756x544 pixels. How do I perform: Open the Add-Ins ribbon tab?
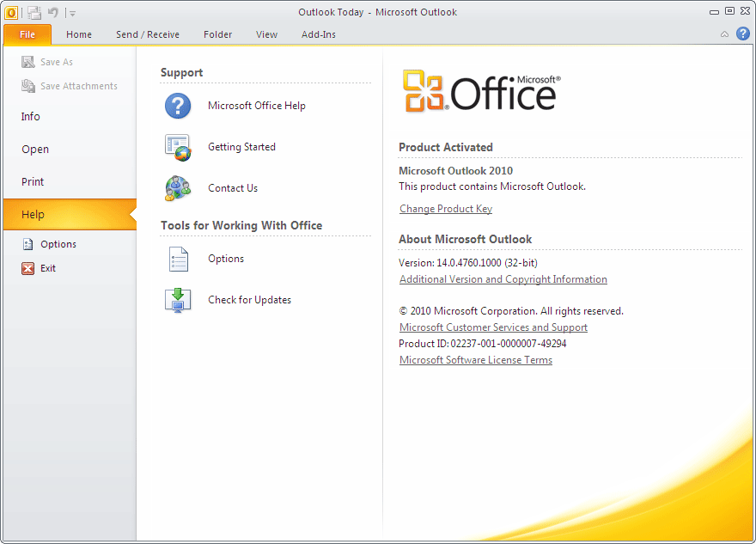tap(318, 34)
